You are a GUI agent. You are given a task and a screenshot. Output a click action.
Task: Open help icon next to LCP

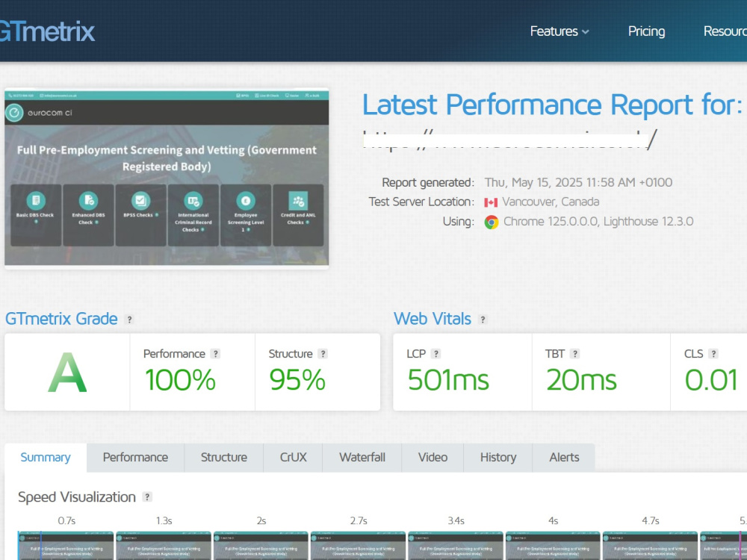coord(436,354)
